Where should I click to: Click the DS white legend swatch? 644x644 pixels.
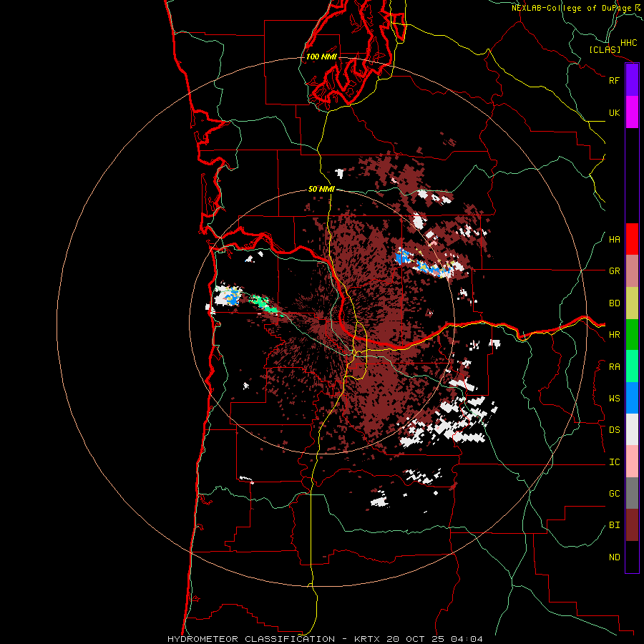click(x=632, y=429)
